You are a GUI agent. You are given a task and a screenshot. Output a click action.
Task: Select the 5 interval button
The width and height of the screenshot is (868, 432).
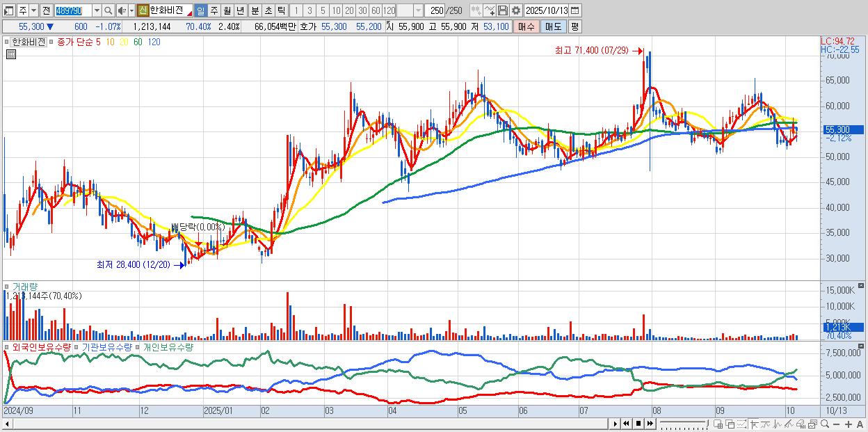323,10
